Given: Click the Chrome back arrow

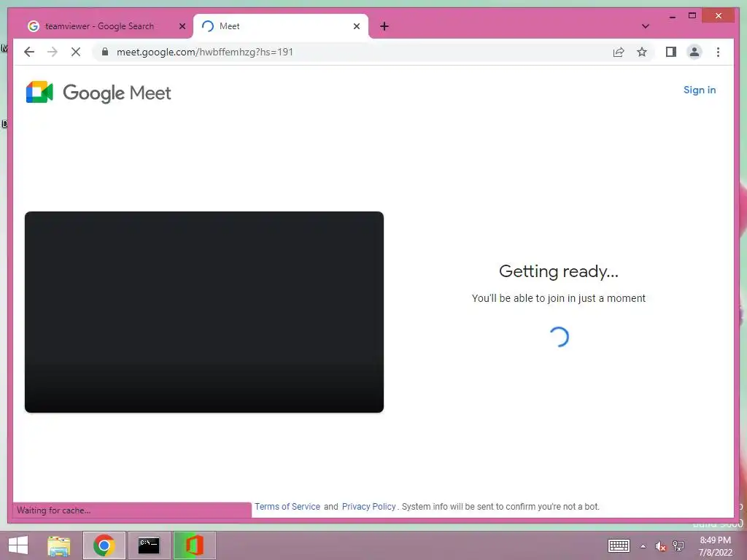Looking at the screenshot, I should [x=29, y=52].
